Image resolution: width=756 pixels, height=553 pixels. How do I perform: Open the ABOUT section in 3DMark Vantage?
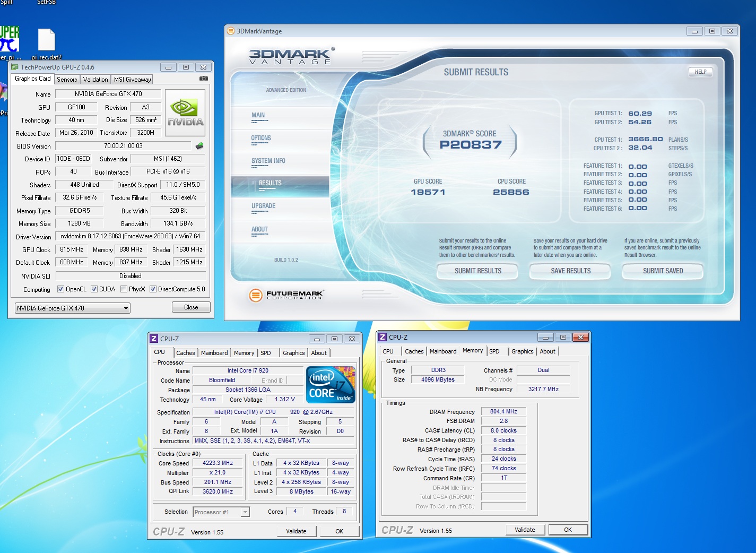259,229
